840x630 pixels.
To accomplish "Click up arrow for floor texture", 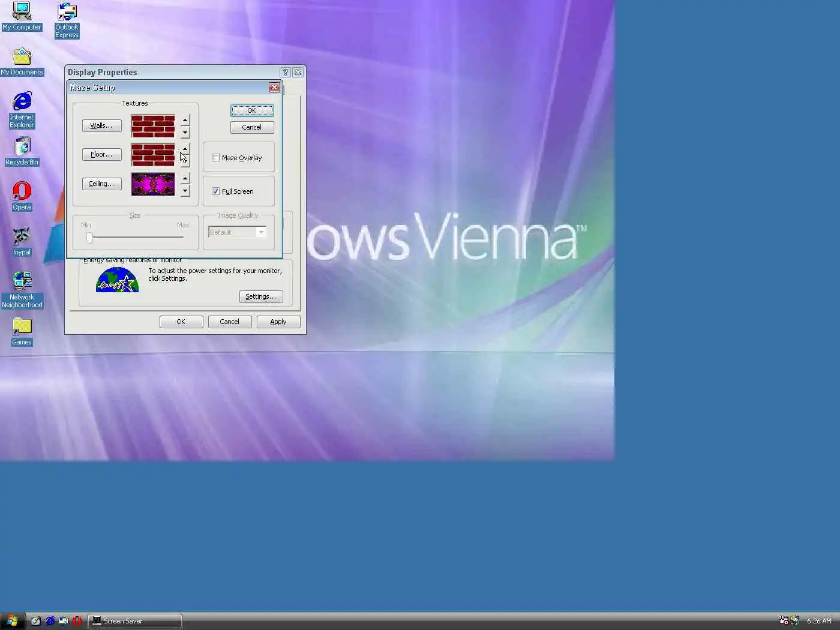I will pos(185,149).
